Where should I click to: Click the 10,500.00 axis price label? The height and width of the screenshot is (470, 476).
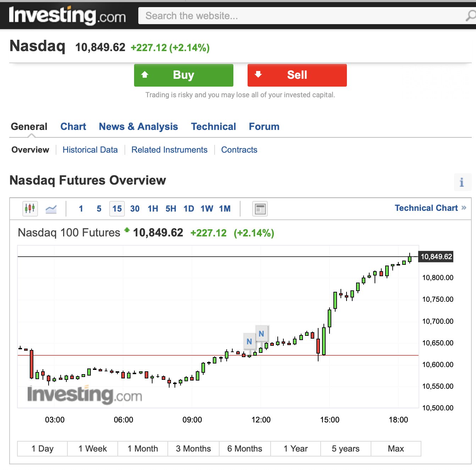pyautogui.click(x=438, y=408)
